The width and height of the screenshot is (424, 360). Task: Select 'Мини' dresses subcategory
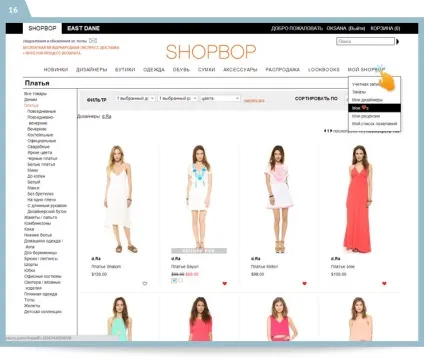(33, 170)
